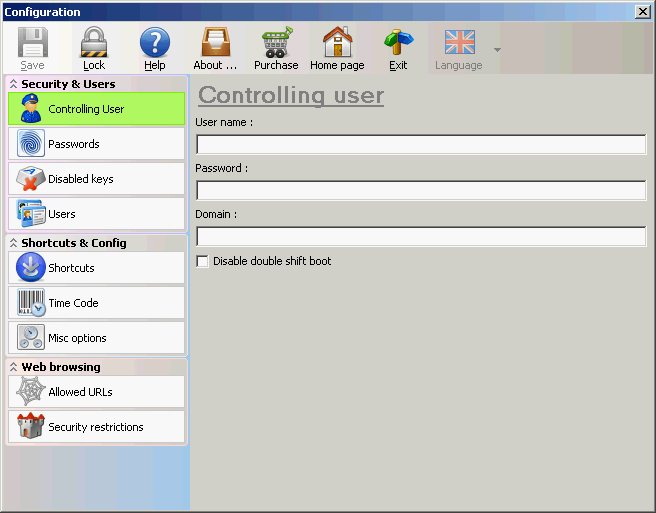Image resolution: width=656 pixels, height=513 pixels.
Task: Collapse the Security & Users section
Action: click(13, 84)
